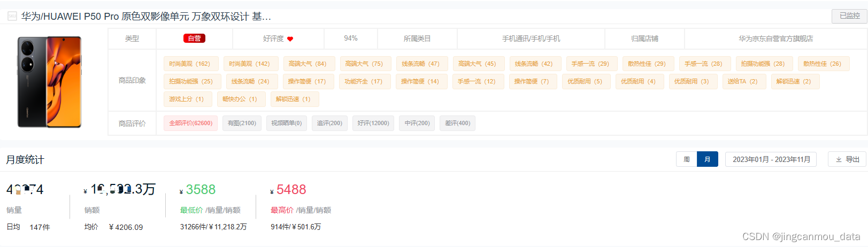Image resolution: width=868 pixels, height=247 pixels.
Task: Click the 操作简便 (7) impression tag
Action: (x=533, y=81)
